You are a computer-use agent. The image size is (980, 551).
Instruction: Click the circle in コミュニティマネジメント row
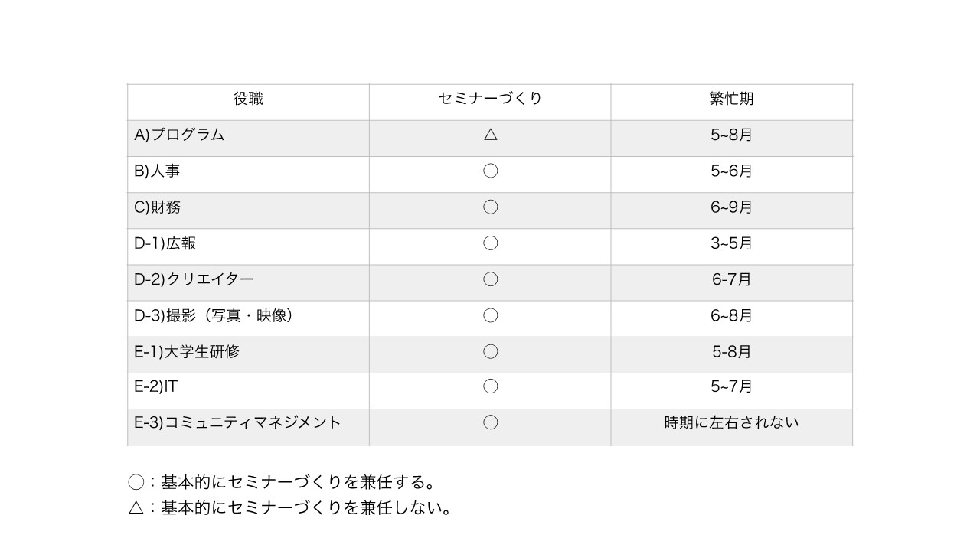(491, 422)
